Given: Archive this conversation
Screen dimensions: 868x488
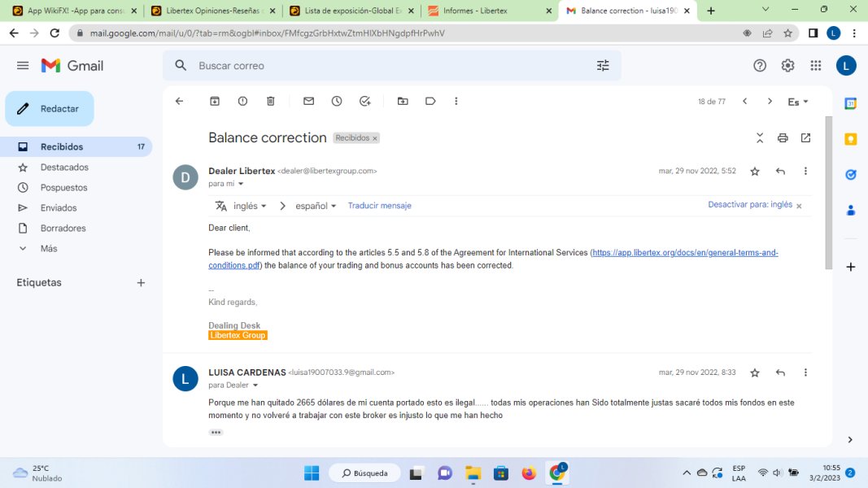Looking at the screenshot, I should 215,101.
